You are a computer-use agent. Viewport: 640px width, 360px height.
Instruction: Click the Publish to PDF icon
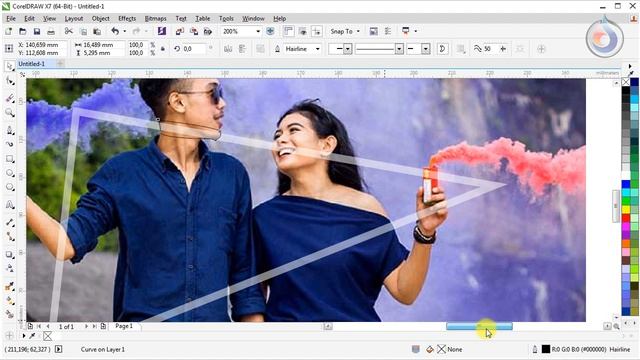pyautogui.click(x=208, y=31)
